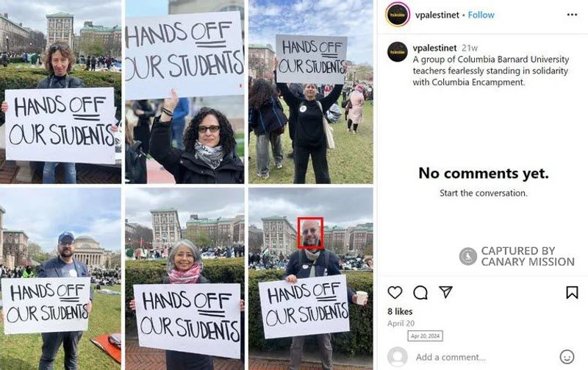Share the post with the paper plane icon
Viewport: 588px width, 370px height.
click(445, 292)
